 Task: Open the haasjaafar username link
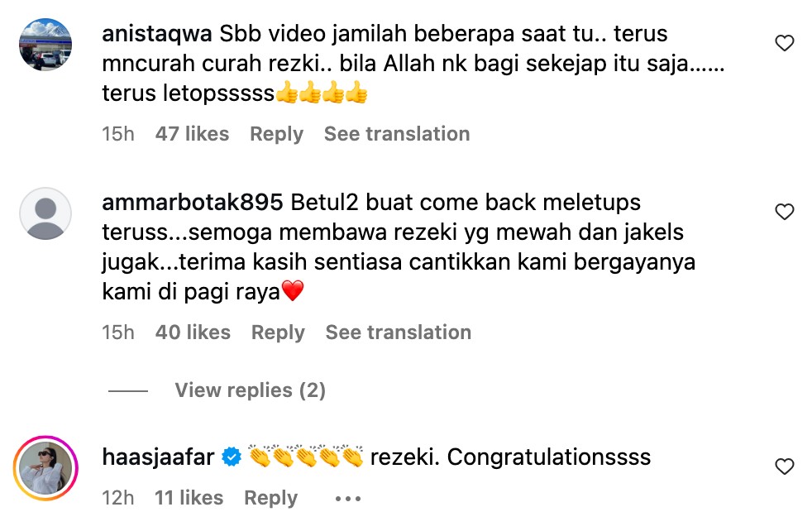click(158, 457)
